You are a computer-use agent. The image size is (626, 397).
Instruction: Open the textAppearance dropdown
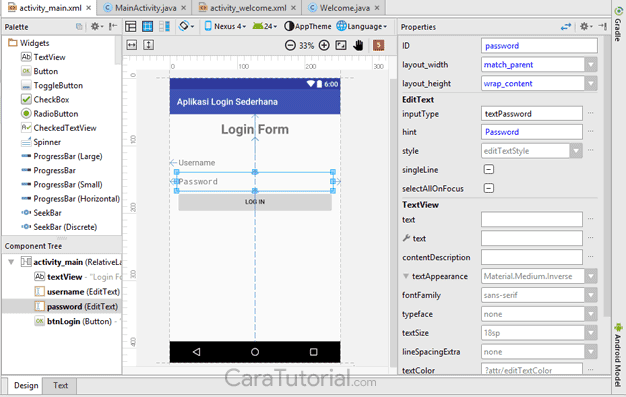591,276
